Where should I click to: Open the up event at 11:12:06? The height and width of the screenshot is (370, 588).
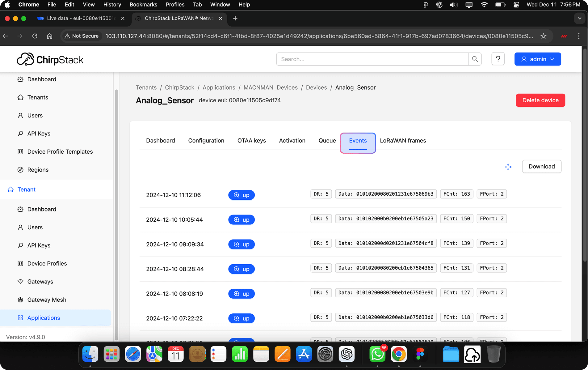[x=241, y=195]
